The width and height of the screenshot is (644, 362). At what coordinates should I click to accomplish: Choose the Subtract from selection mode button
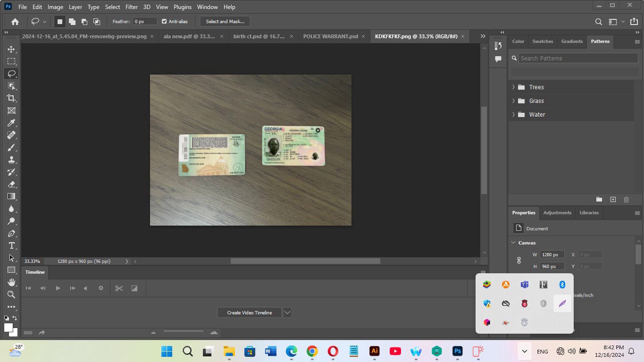pyautogui.click(x=84, y=21)
